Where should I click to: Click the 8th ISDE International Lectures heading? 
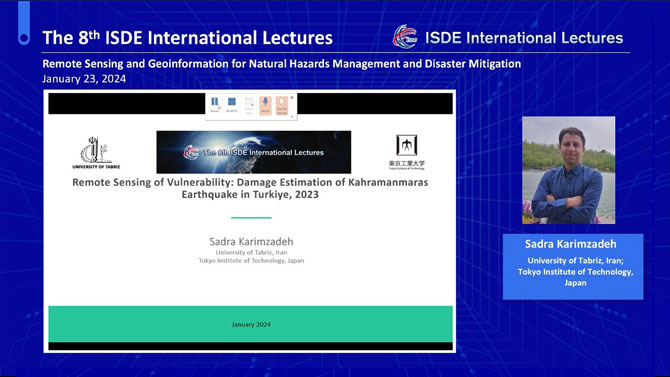(188, 38)
